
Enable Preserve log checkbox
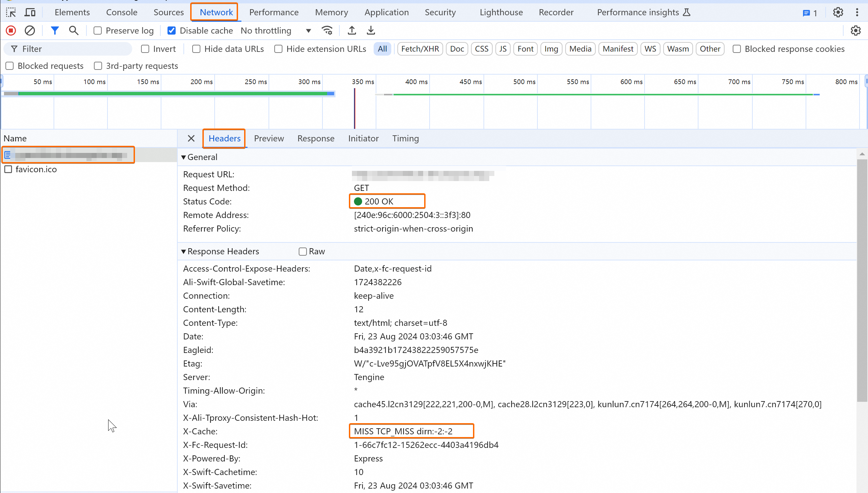tap(98, 31)
